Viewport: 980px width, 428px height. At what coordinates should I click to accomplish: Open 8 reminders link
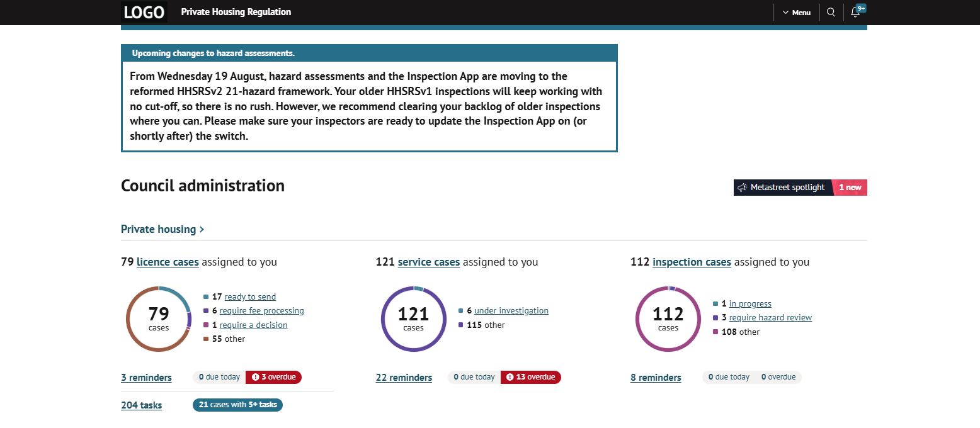pos(656,378)
